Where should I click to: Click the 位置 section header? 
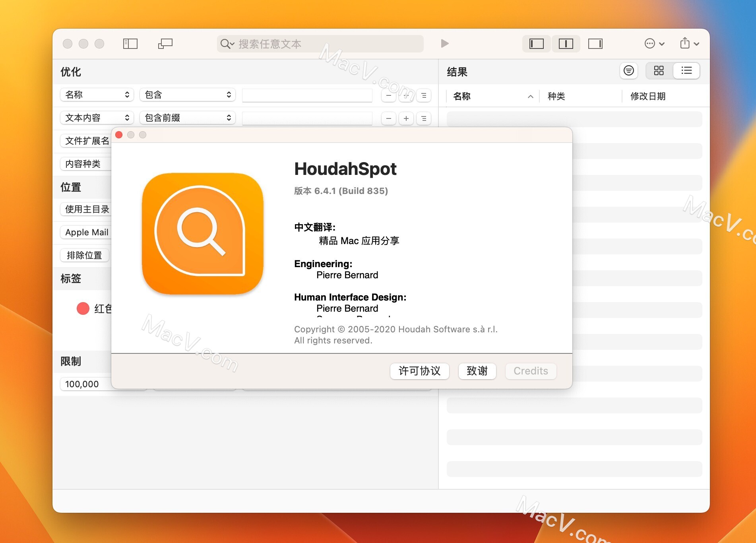tap(71, 187)
